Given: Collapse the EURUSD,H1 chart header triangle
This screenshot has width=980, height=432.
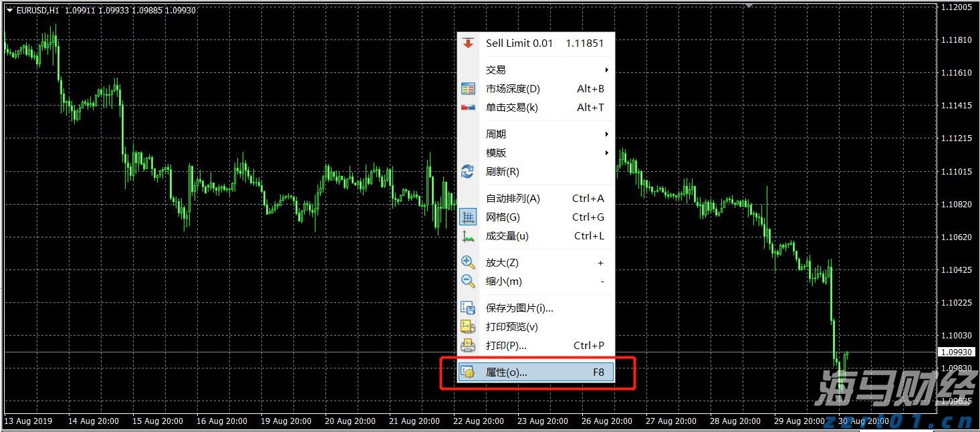Looking at the screenshot, I should pyautogui.click(x=8, y=10).
